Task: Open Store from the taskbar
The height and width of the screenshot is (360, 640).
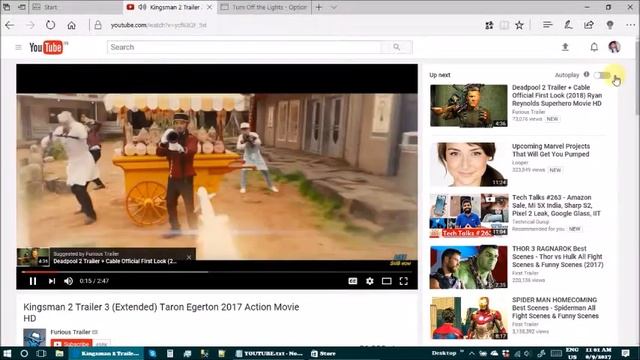Action: click(323, 353)
